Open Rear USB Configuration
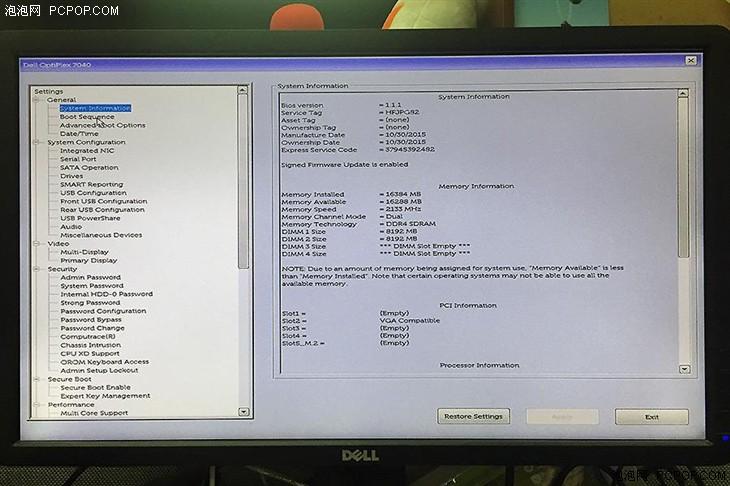730x486 pixels. (102, 209)
